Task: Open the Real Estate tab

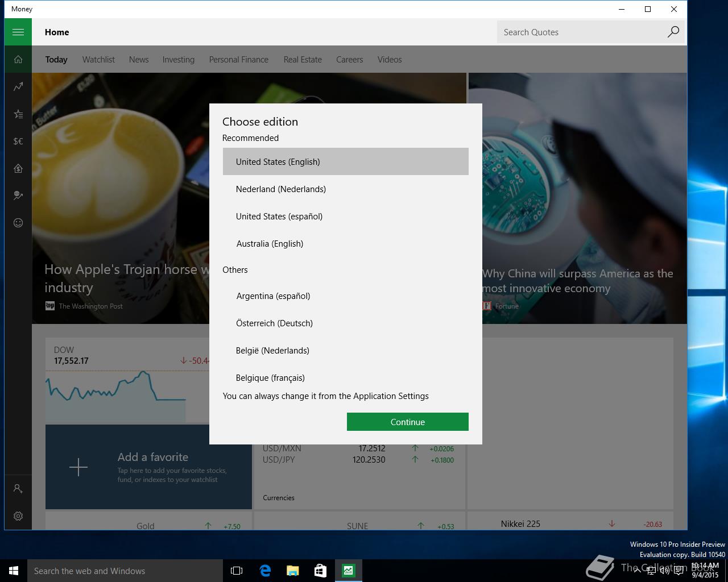Action: pos(303,59)
